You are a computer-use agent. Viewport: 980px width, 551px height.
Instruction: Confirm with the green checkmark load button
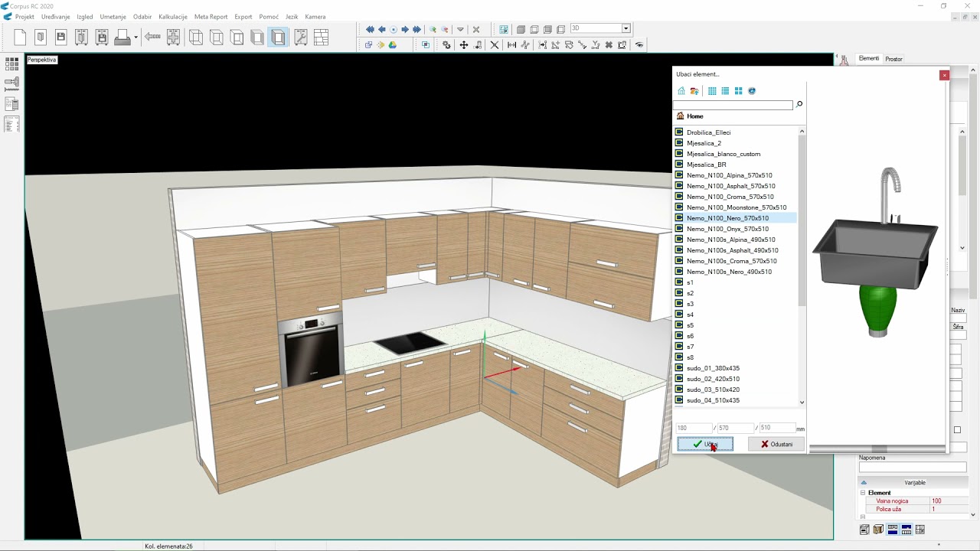point(704,444)
